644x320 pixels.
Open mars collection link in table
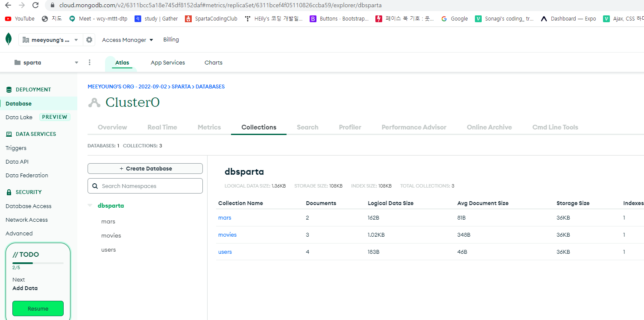pos(225,218)
